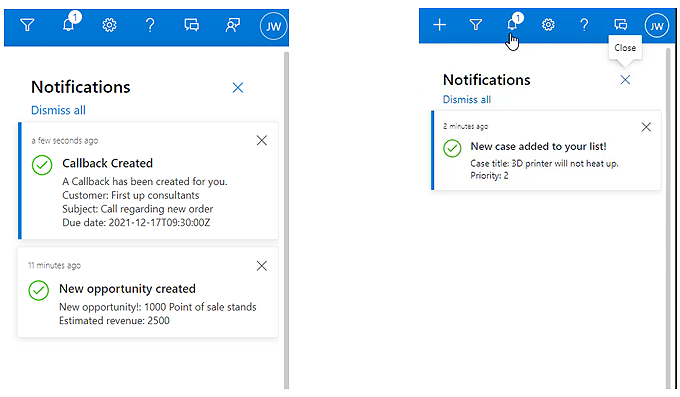Dismiss the New case added notification

click(646, 127)
